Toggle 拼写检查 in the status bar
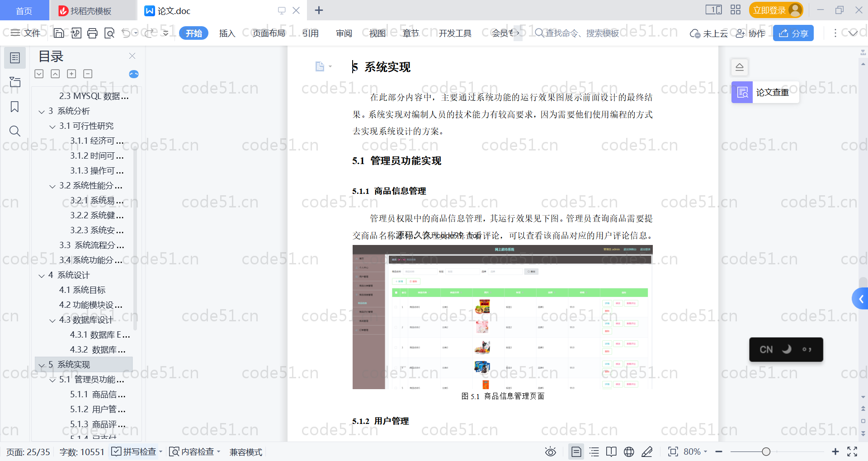 (137, 452)
